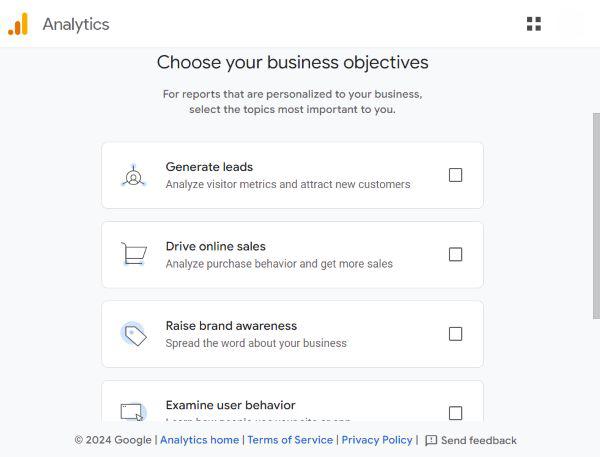The image size is (600, 457).
Task: Click the Generate leads target icon
Action: click(134, 176)
